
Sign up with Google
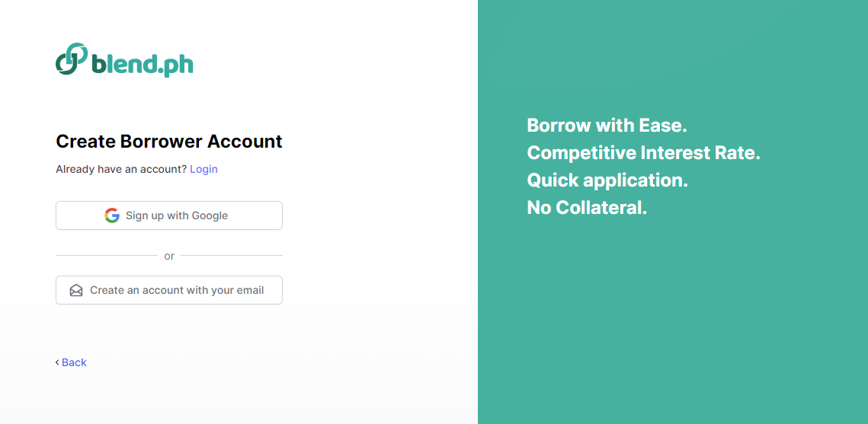point(169,215)
